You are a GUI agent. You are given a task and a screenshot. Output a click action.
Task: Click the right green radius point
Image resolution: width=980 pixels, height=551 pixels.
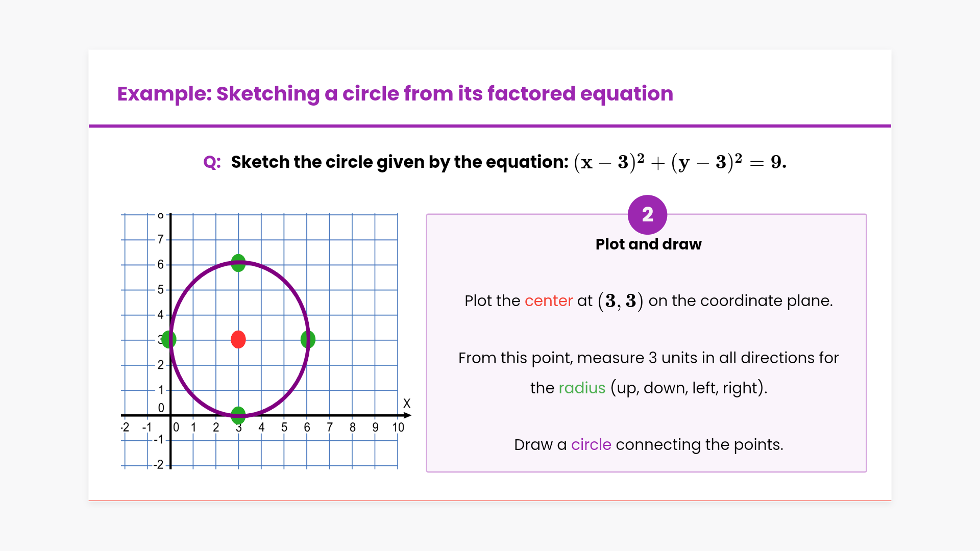308,339
